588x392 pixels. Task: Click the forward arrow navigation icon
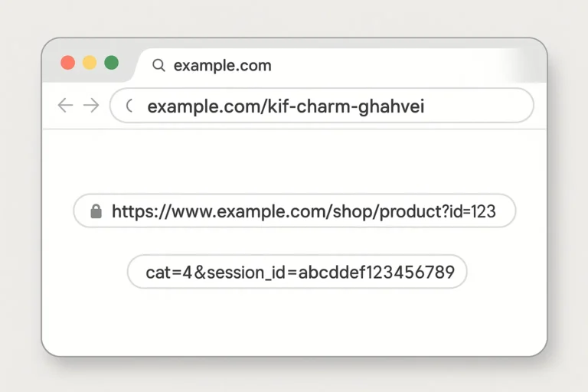pyautogui.click(x=91, y=106)
